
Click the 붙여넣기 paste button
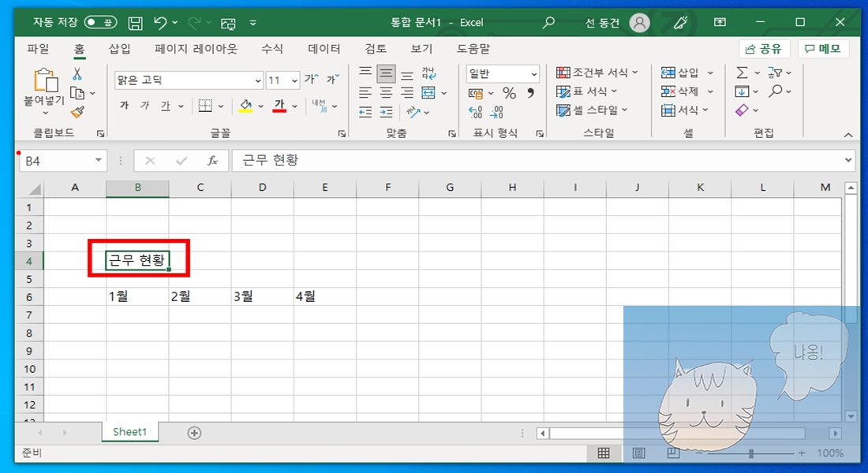click(45, 91)
